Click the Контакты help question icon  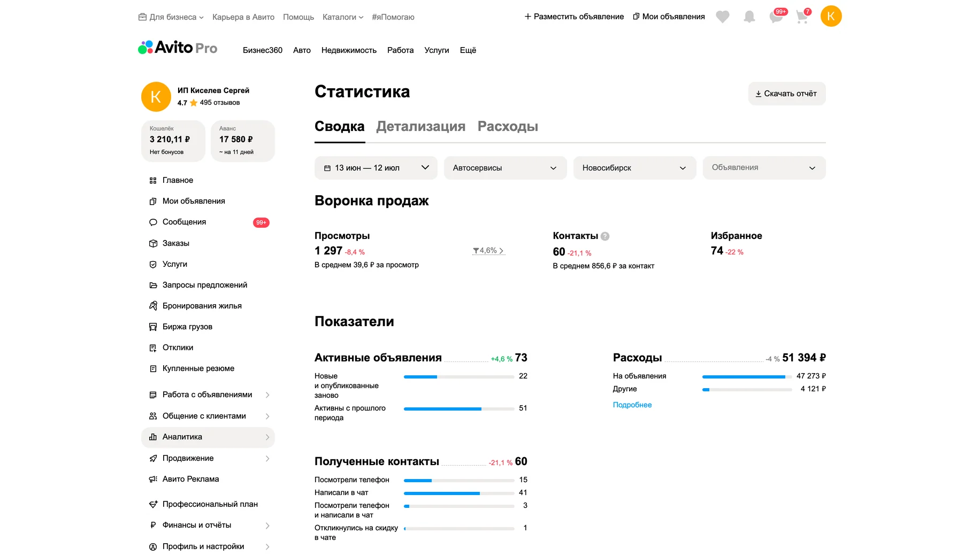click(605, 236)
